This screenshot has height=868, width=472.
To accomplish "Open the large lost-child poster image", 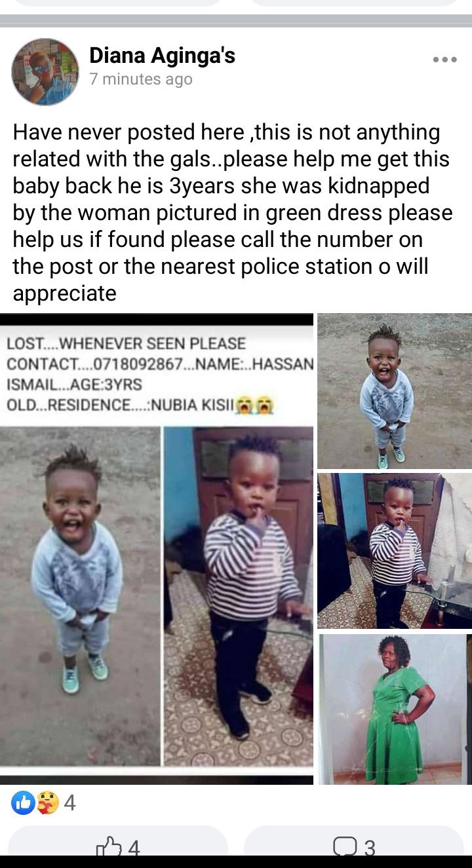I will (x=157, y=549).
